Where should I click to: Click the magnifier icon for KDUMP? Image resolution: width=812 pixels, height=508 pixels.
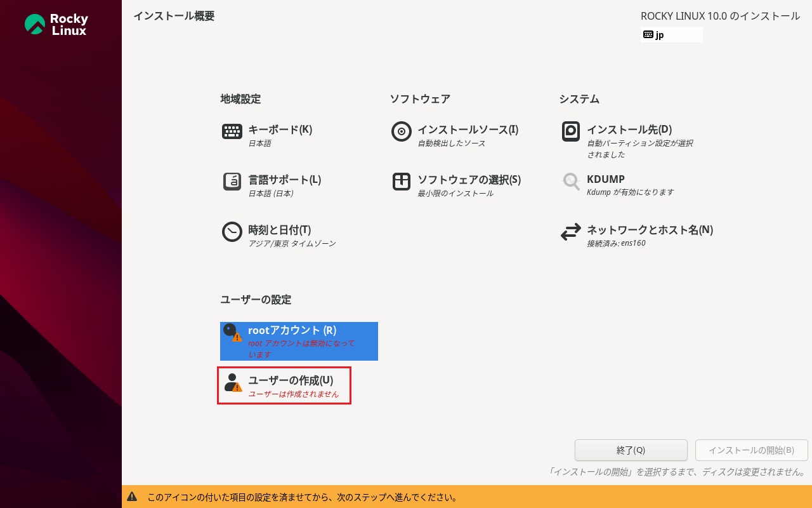(x=571, y=182)
